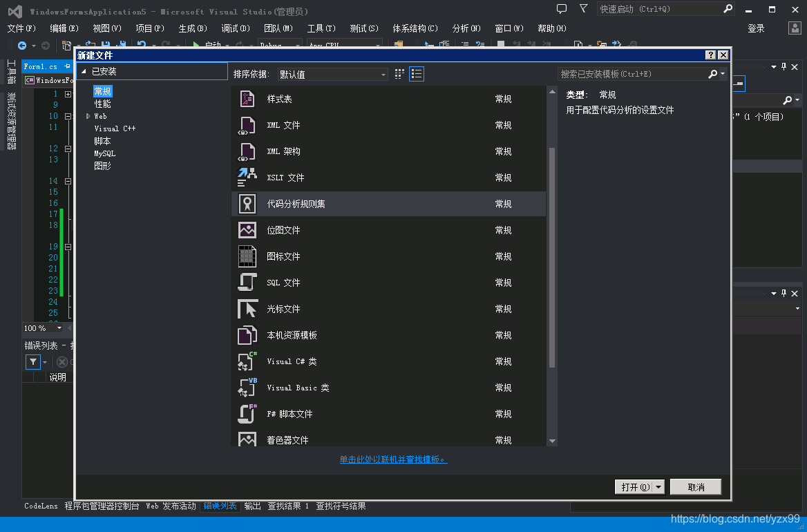Click the 单击此处以联机并查找模板 link

click(393, 459)
